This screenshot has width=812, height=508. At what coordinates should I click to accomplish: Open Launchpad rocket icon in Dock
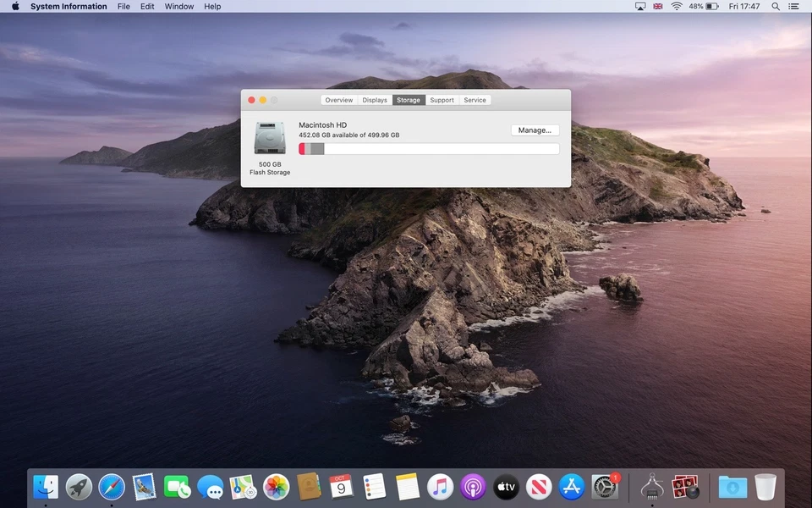point(79,488)
